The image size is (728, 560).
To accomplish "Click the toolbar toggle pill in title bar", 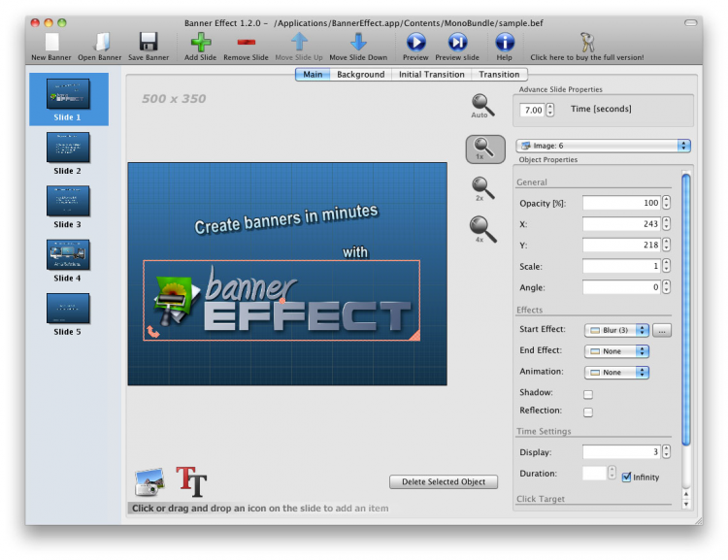I will click(691, 22).
